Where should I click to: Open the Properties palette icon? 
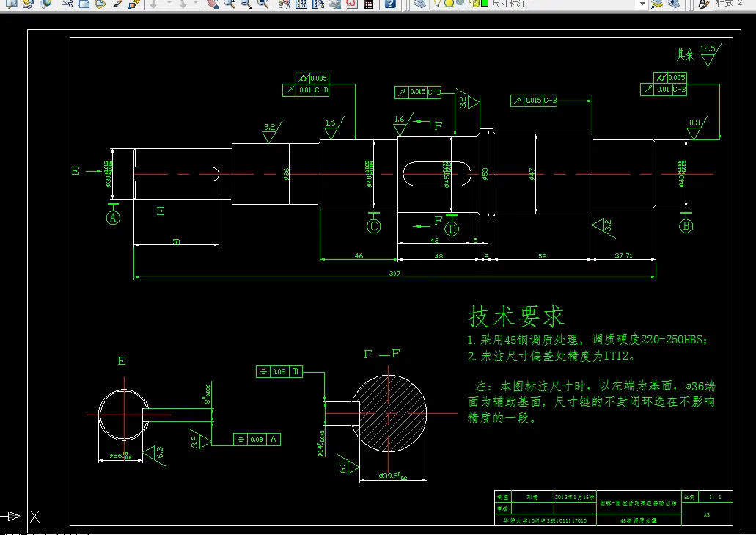tap(285, 4)
